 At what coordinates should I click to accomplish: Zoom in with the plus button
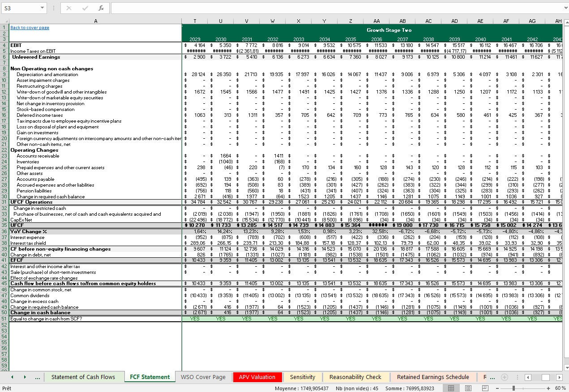[x=548, y=388]
